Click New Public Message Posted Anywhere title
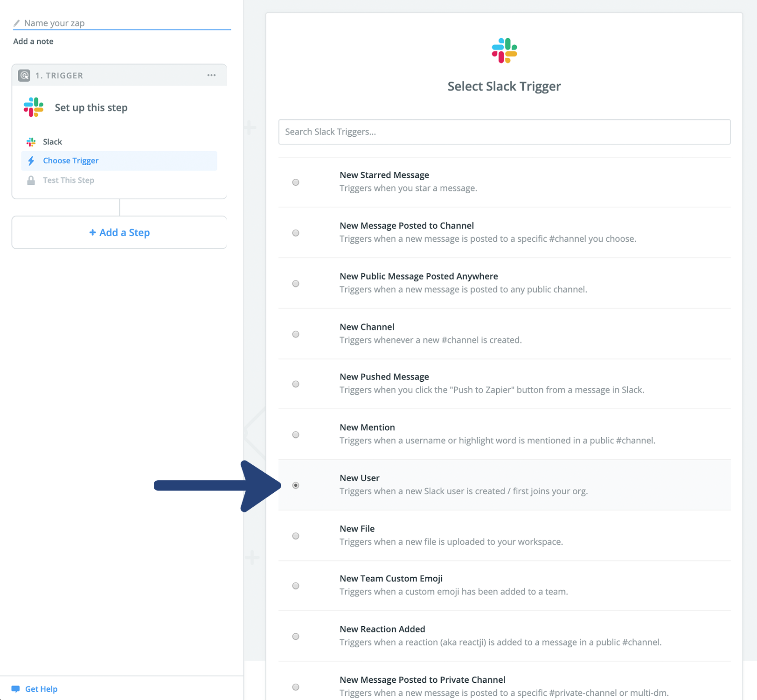Screen dimensions: 757x700 click(419, 276)
